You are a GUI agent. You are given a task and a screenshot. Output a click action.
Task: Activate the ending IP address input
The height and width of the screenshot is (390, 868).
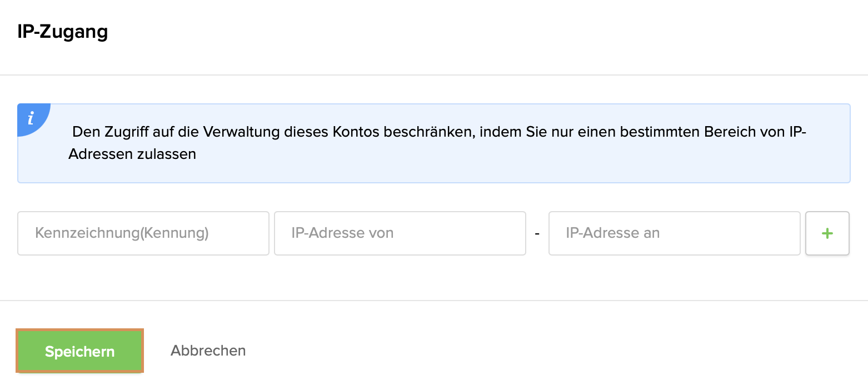(674, 233)
